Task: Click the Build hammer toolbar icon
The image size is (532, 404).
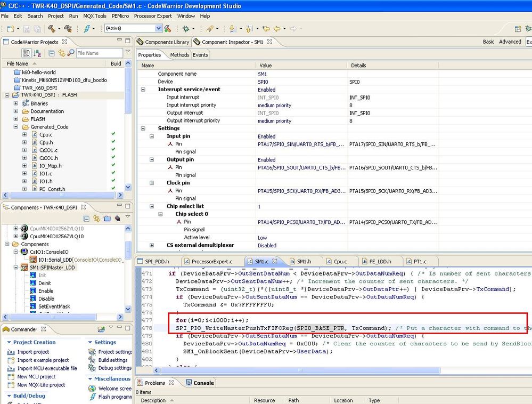Action: coord(52,29)
